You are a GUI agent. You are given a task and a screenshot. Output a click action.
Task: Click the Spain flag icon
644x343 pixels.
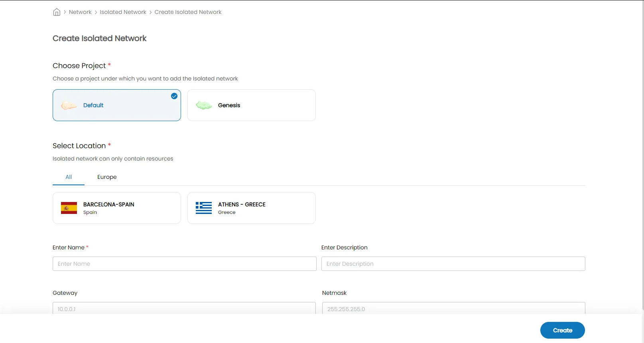[x=69, y=208]
